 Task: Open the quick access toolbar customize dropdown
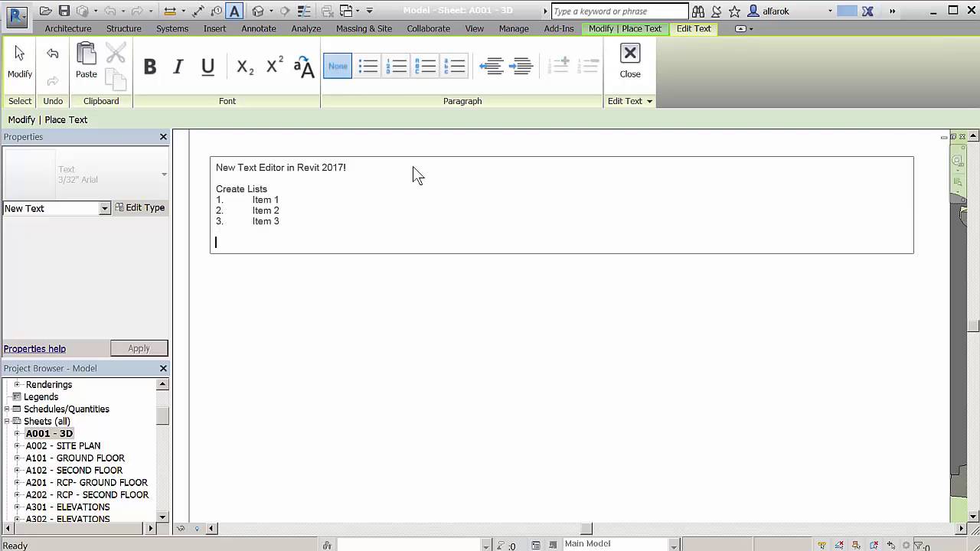370,11
